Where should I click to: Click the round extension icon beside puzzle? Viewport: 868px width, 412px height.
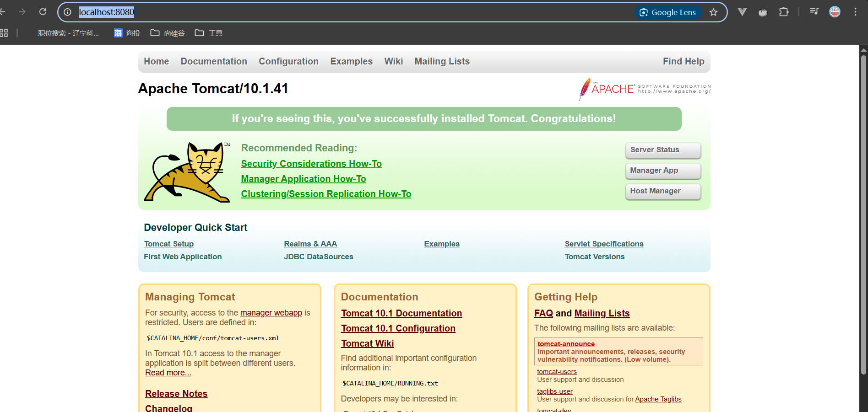coord(763,12)
